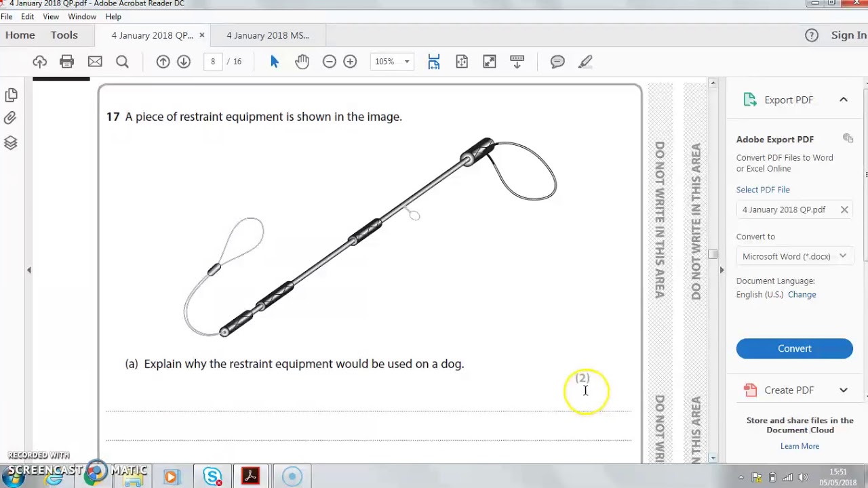Open the View menu
The image size is (868, 488).
[51, 16]
